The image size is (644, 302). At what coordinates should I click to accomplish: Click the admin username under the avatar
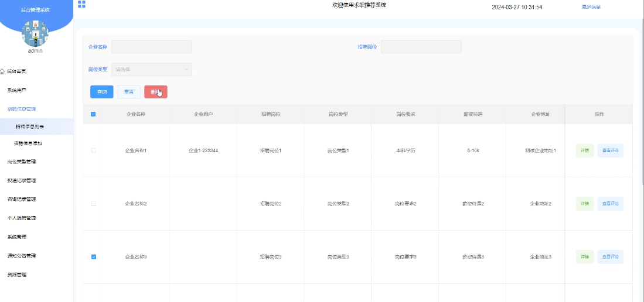(35, 51)
